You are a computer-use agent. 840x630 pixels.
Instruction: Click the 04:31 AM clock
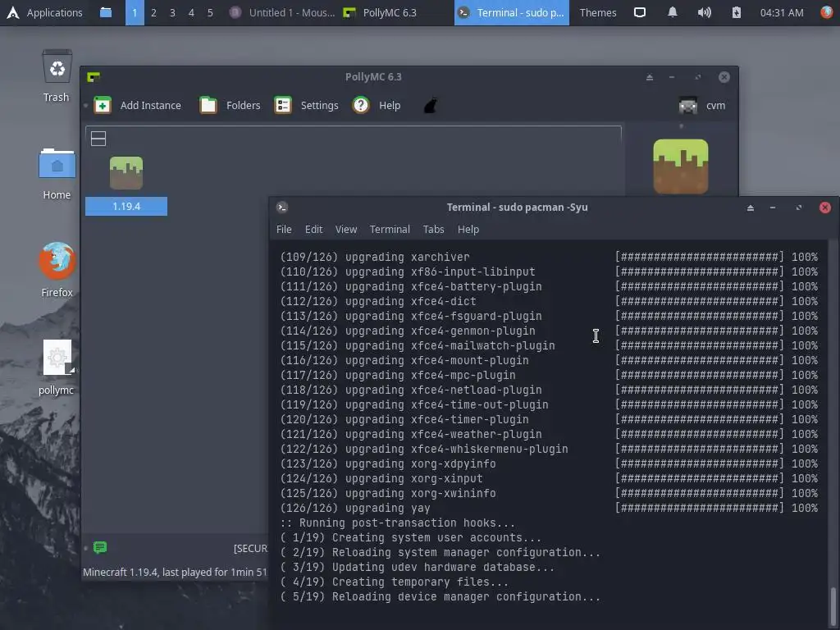pos(782,12)
